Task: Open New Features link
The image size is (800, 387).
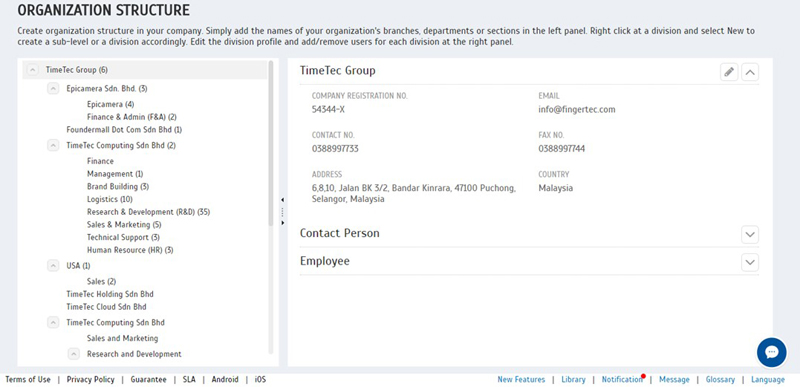Action: point(521,379)
